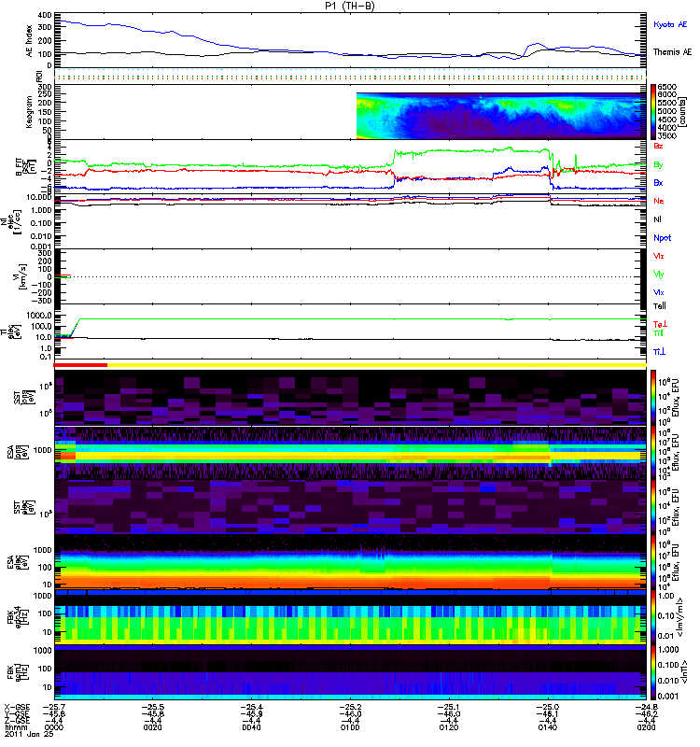Click the "0200" time tick label
700x747 pixels.
[x=646, y=727]
